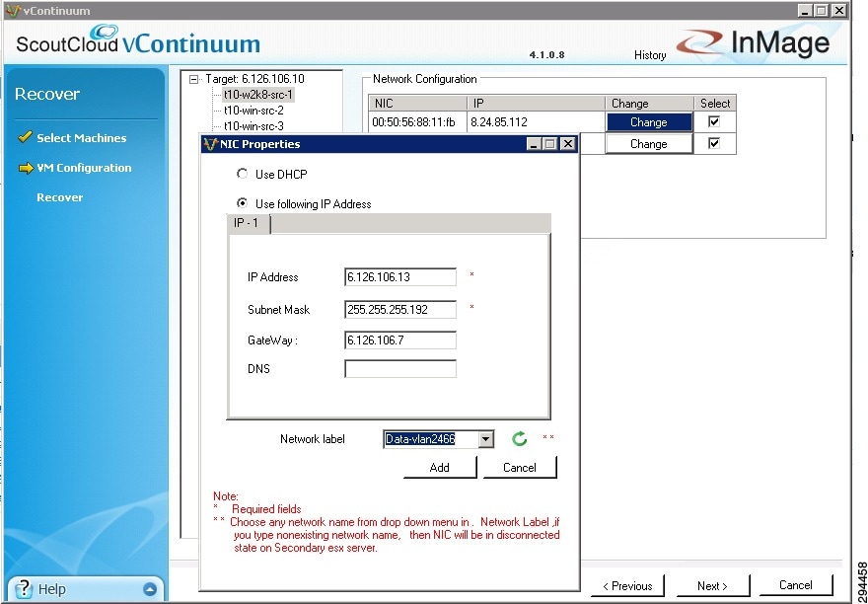Select Use following IP Address option
The image size is (868, 604).
click(x=242, y=203)
